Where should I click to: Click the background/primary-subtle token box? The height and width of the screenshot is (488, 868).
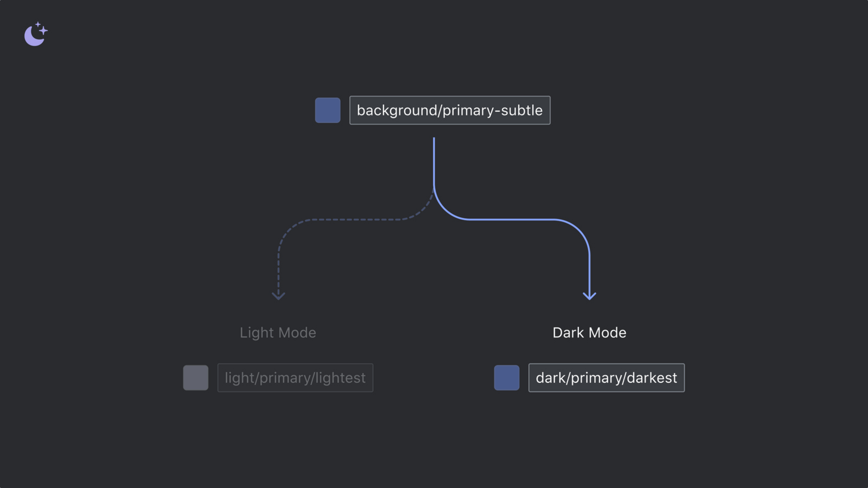[x=450, y=110]
